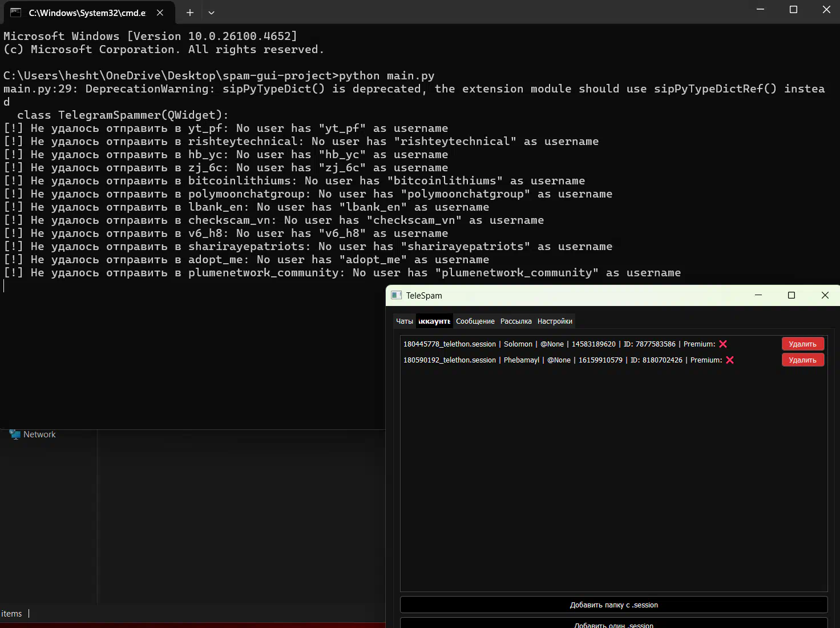This screenshot has width=840, height=628.
Task: Click the polymoonchatgroup error line
Action: pyautogui.click(x=308, y=194)
